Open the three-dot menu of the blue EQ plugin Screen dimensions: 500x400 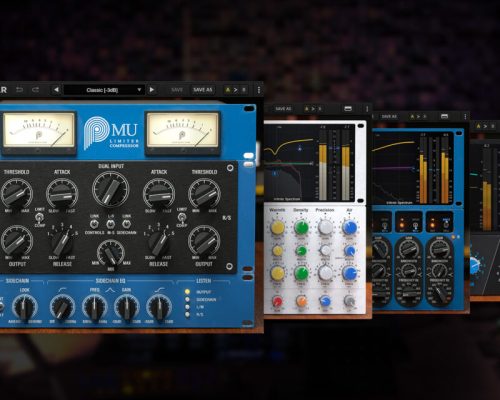pos(465,116)
